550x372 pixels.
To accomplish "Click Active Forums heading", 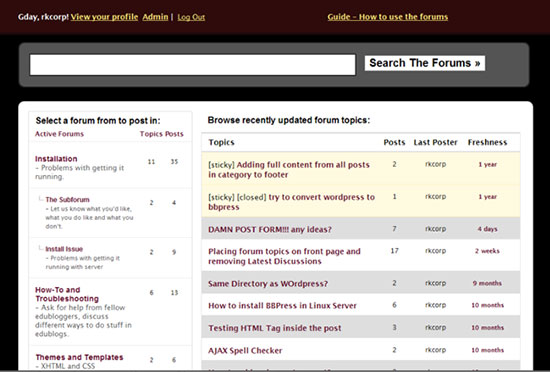I will [x=59, y=134].
